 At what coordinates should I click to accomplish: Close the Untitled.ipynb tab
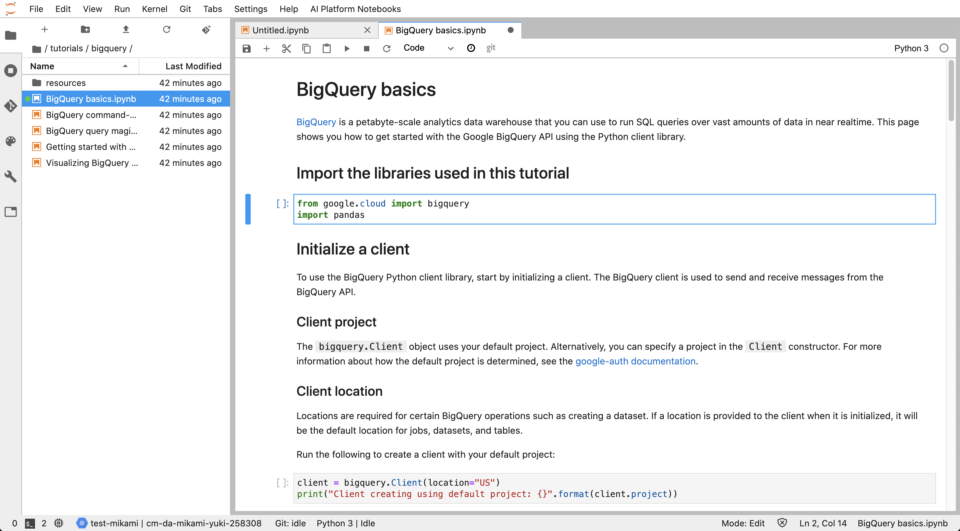pyautogui.click(x=367, y=30)
